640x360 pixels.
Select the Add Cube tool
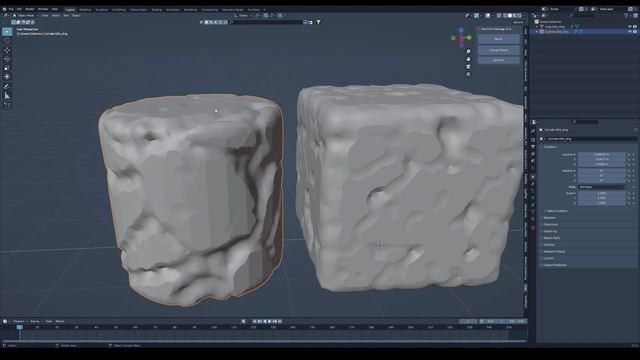click(x=7, y=105)
